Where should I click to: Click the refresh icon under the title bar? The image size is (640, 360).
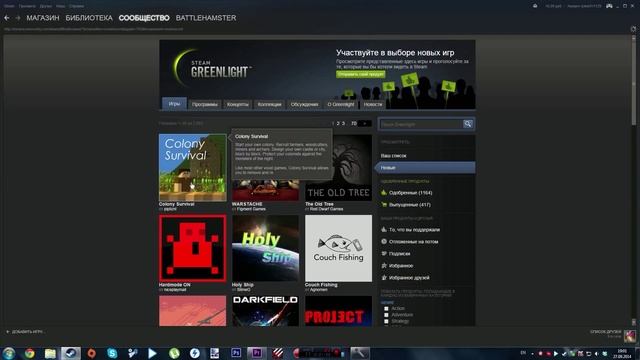click(x=633, y=29)
